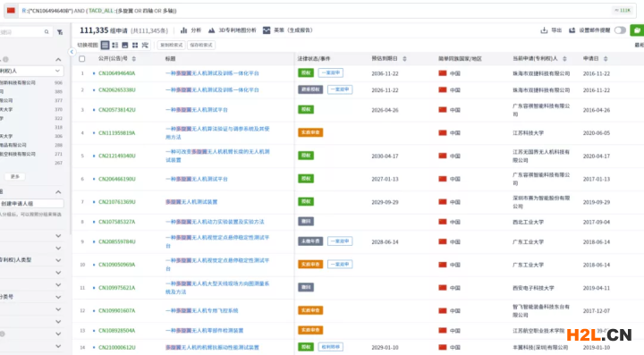Click applicant 西北工业大学 cell
The height and width of the screenshot is (355, 644).
pos(528,222)
